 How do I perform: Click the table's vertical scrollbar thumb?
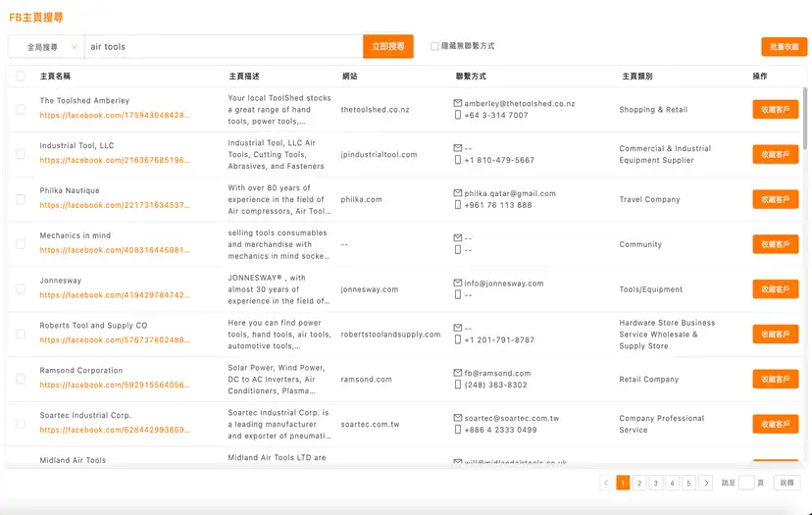(x=805, y=118)
